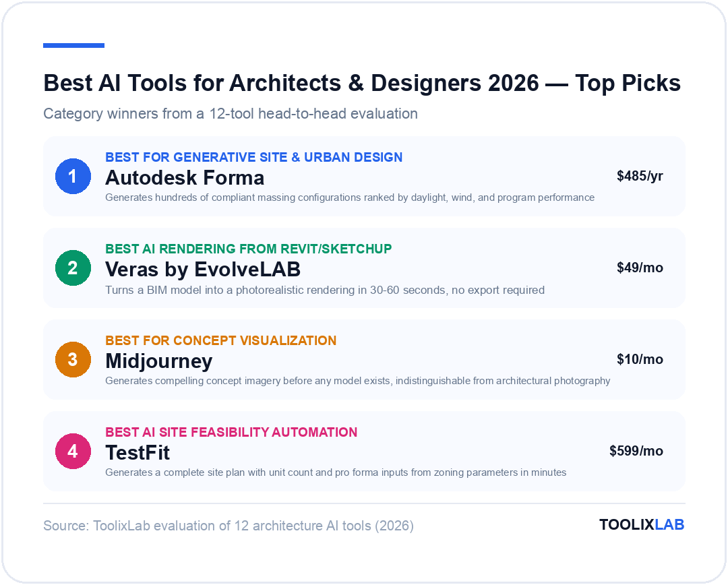Click 'Best for Generative Site & Urban Design' label
This screenshot has height=585, width=728.
254,158
